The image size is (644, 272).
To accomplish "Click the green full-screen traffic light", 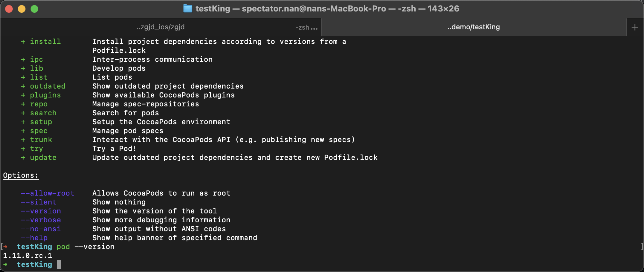I will coord(34,9).
